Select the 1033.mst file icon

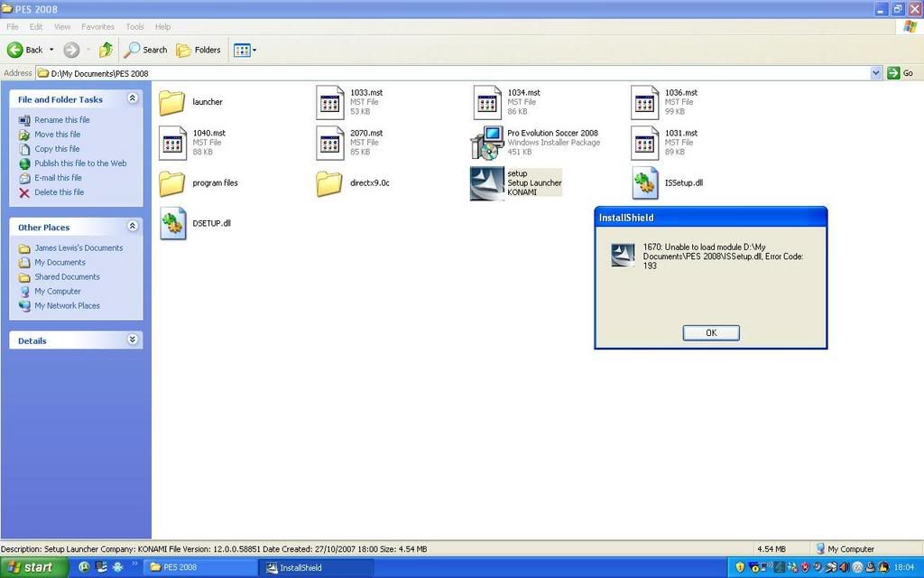coord(329,102)
